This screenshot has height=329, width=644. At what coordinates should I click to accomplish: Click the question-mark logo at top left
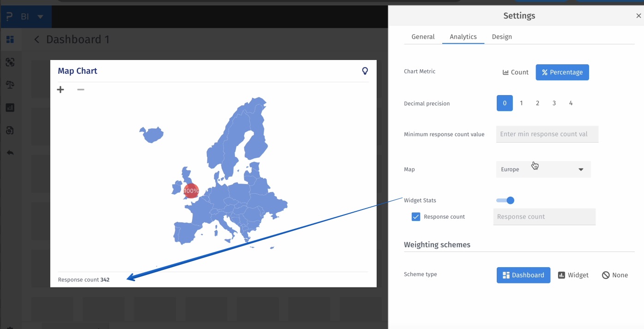(9, 17)
